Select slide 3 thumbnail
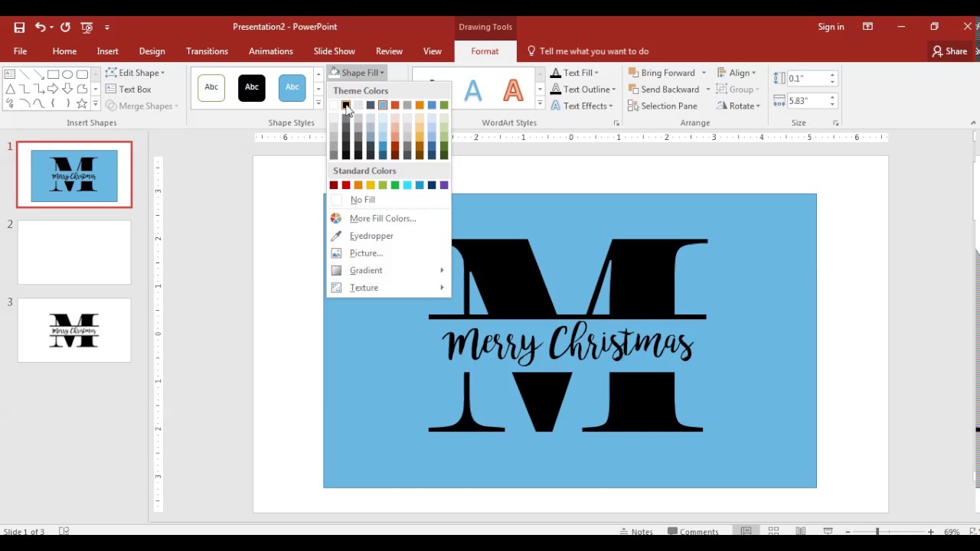This screenshot has width=980, height=551. tap(74, 331)
